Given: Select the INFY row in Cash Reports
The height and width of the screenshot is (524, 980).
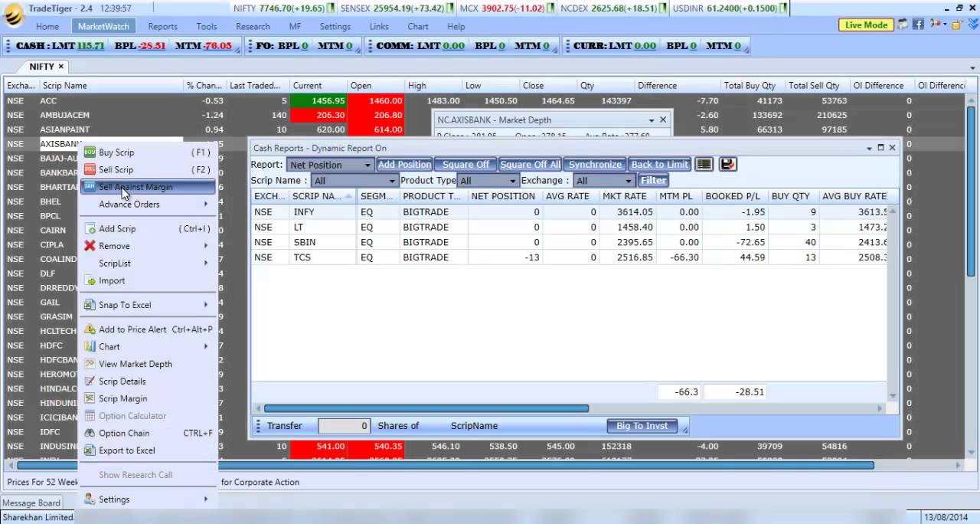Looking at the screenshot, I should click(569, 212).
